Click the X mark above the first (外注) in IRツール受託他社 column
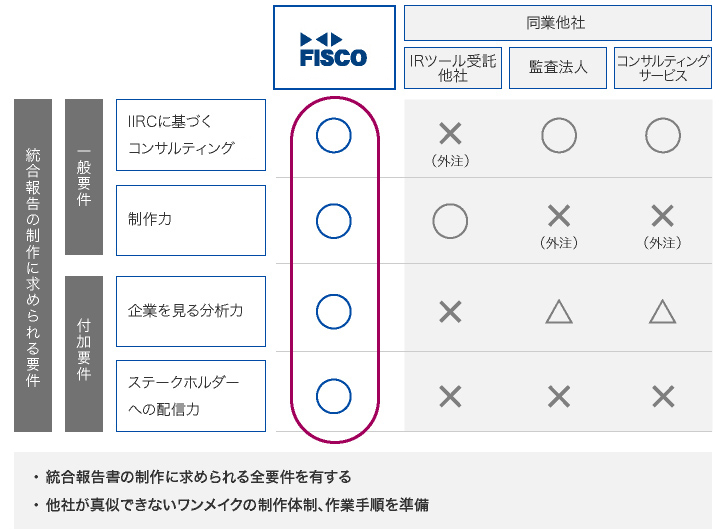The width and height of the screenshot is (726, 530). (x=450, y=134)
